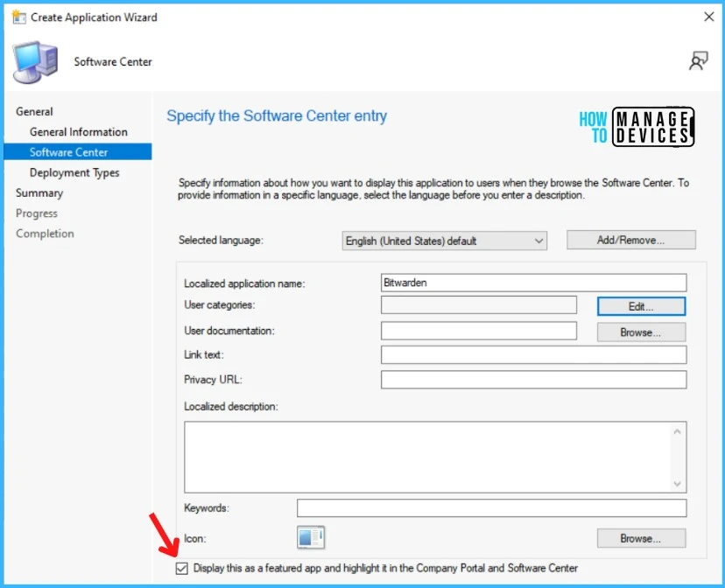
Task: Browse for user documentation file
Action: (641, 332)
